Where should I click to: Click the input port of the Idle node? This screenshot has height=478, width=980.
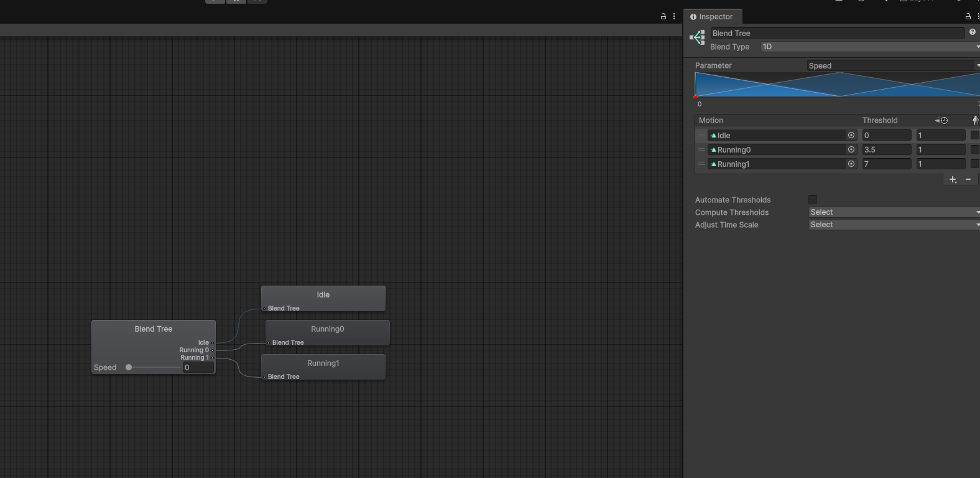click(264, 309)
